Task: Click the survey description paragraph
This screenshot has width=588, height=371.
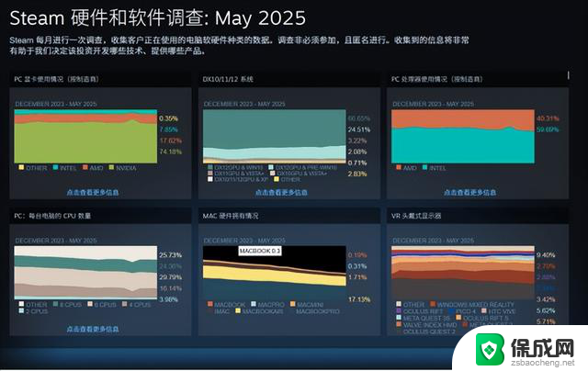Action: (239, 45)
